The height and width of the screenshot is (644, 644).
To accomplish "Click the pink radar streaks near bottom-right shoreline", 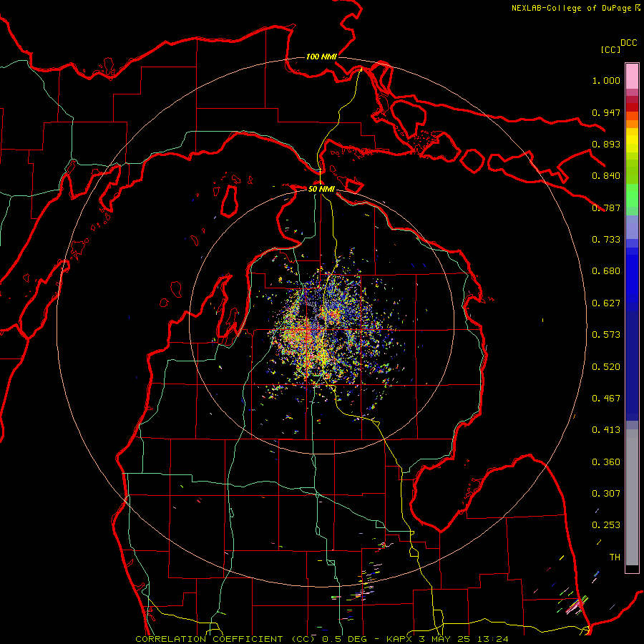I will pyautogui.click(x=575, y=605).
